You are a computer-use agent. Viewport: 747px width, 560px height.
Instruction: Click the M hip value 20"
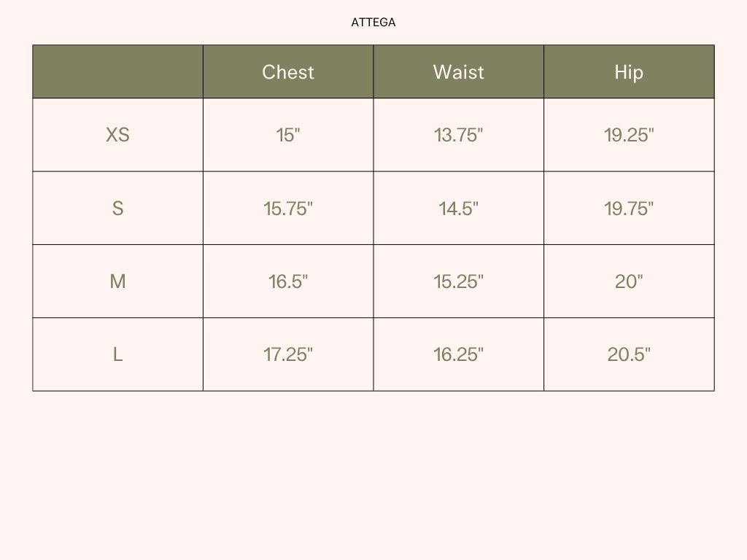coord(629,281)
